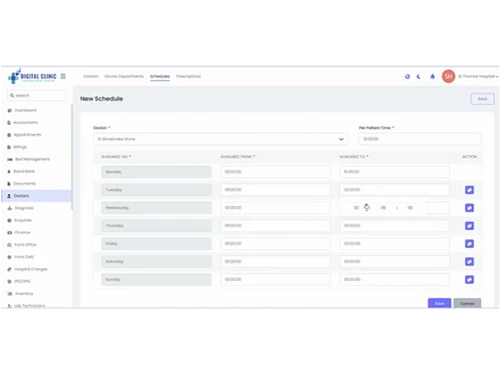Click the Billings sidebar icon
This screenshot has height=375, width=500.
coord(9,147)
